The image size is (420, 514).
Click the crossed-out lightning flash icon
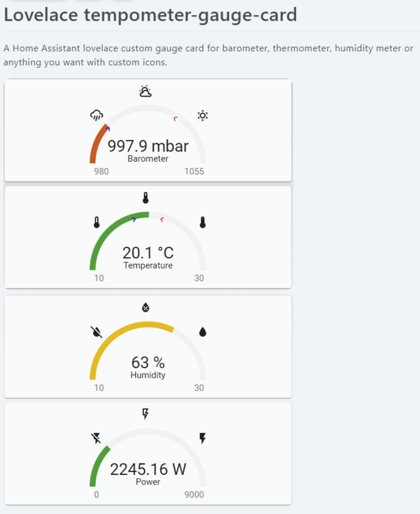[x=97, y=439]
